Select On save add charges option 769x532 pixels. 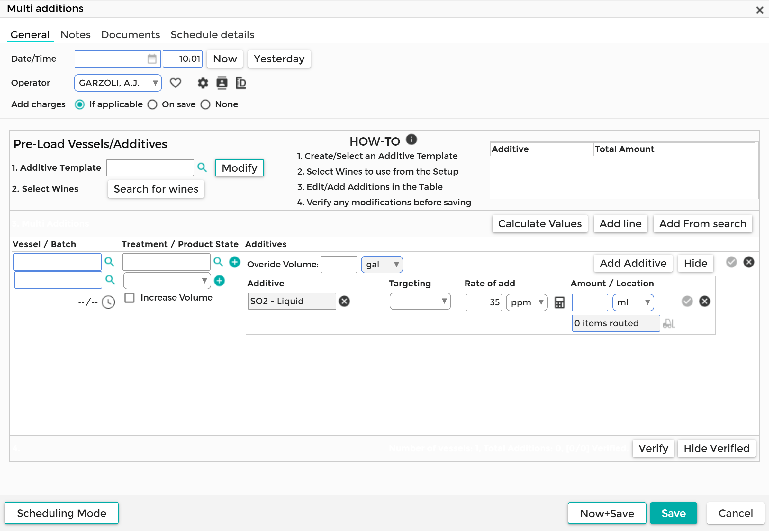152,105
